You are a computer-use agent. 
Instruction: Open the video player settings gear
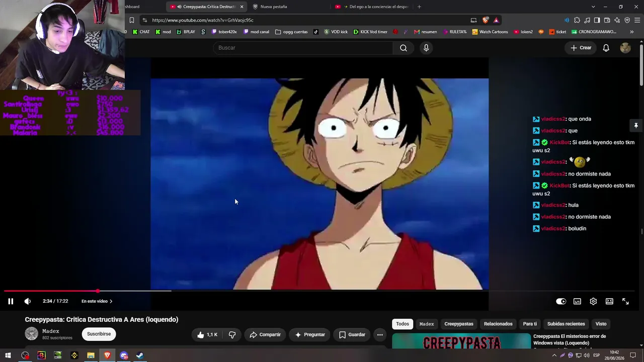click(593, 301)
